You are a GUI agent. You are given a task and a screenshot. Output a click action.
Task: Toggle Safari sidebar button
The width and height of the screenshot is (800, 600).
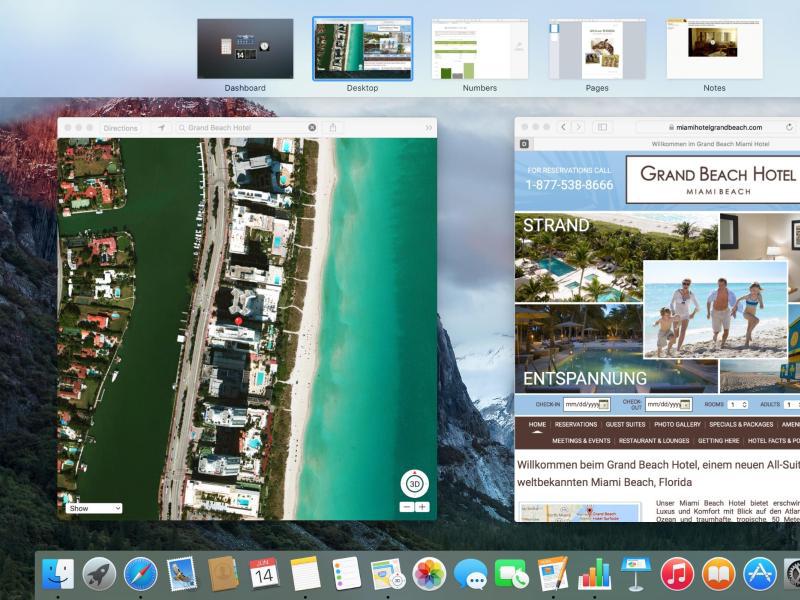point(603,127)
